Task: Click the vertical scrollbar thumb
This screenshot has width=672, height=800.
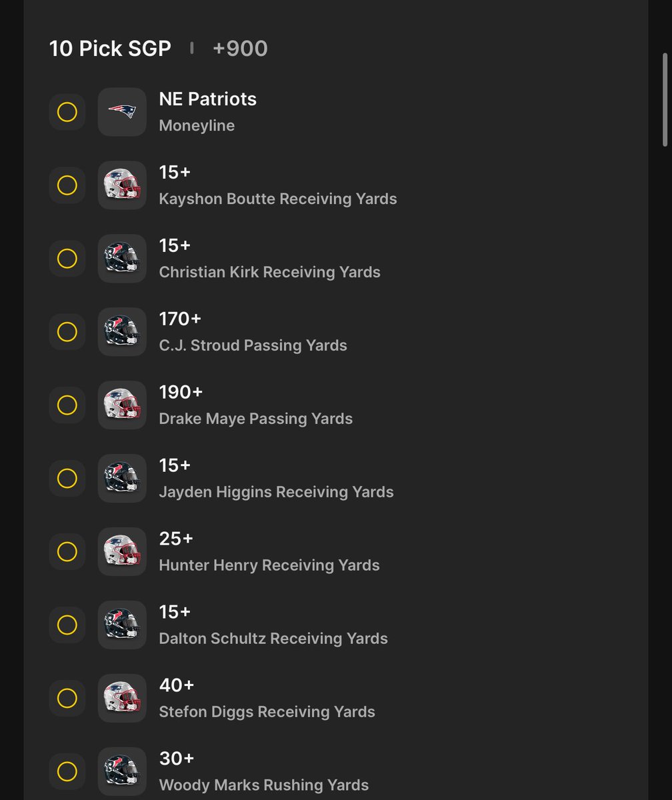Action: tap(665, 100)
